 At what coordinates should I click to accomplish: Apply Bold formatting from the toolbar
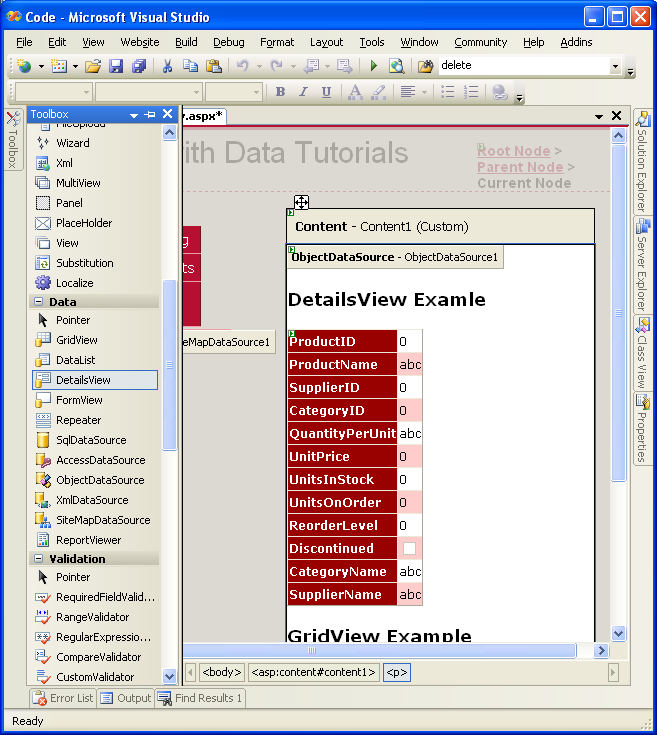[280, 92]
